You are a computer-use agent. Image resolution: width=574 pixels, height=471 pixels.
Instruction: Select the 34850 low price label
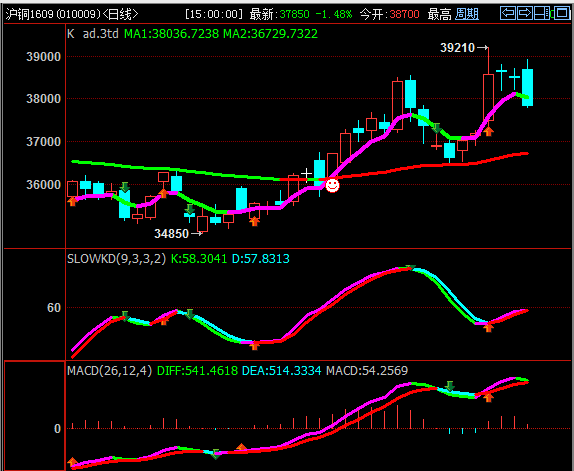click(x=171, y=233)
